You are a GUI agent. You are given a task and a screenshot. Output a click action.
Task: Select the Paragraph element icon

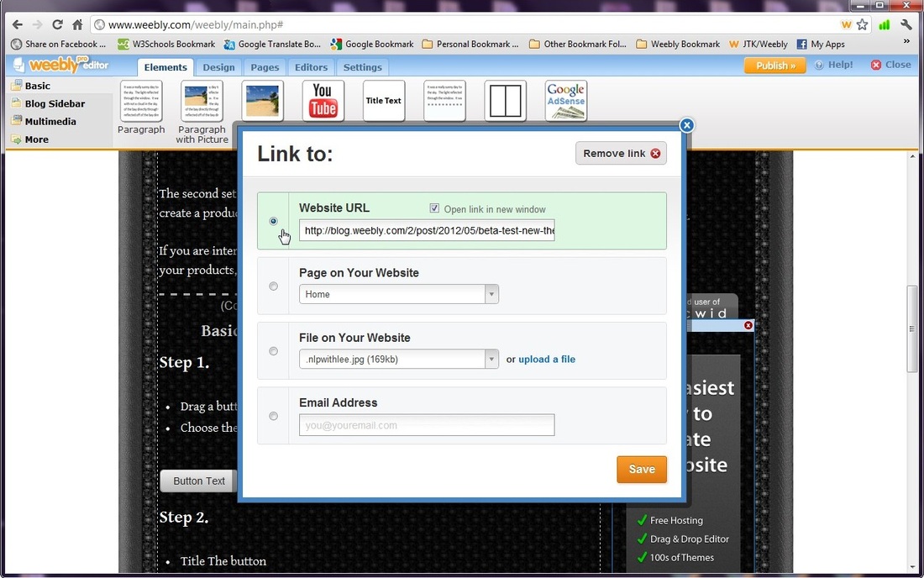click(x=141, y=101)
